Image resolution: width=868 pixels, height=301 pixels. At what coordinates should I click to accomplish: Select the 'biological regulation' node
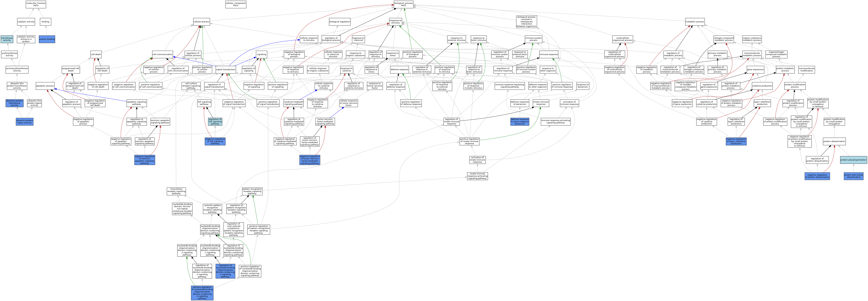[340, 22]
